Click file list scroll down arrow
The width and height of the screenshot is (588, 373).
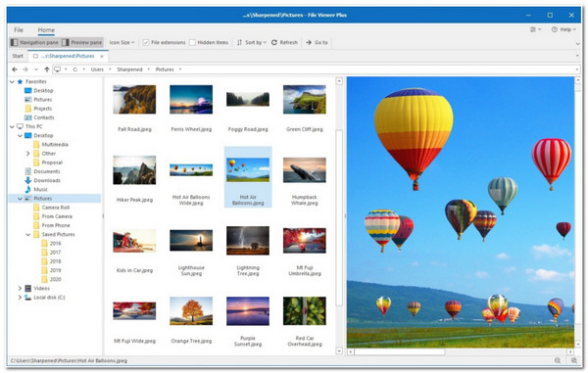pyautogui.click(x=339, y=350)
